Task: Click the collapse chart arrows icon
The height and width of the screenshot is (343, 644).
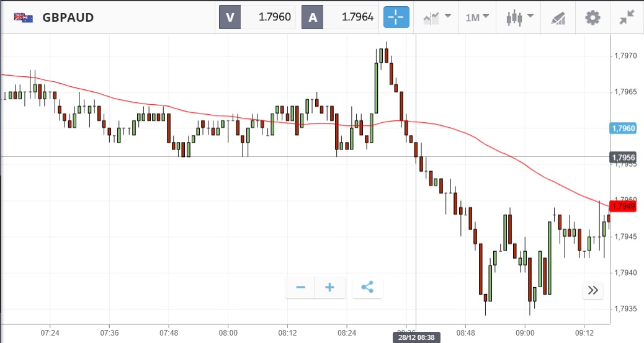Action: [x=627, y=17]
